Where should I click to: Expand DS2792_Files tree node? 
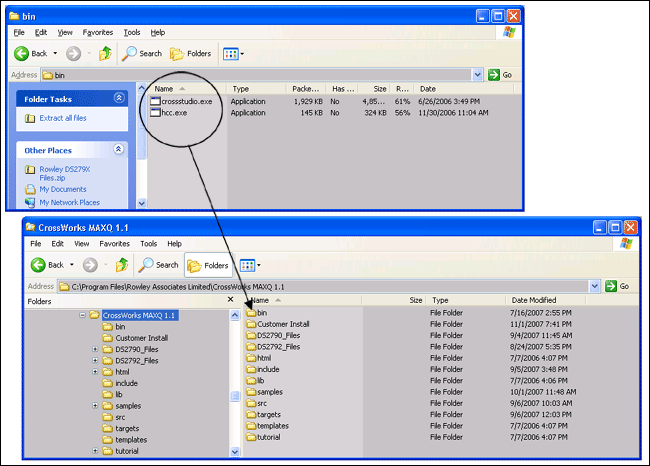pos(95,360)
